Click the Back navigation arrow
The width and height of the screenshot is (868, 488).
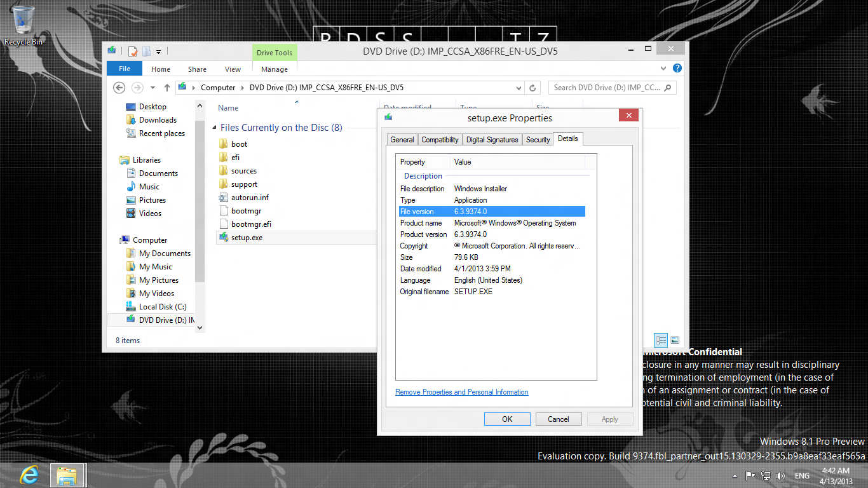119,88
